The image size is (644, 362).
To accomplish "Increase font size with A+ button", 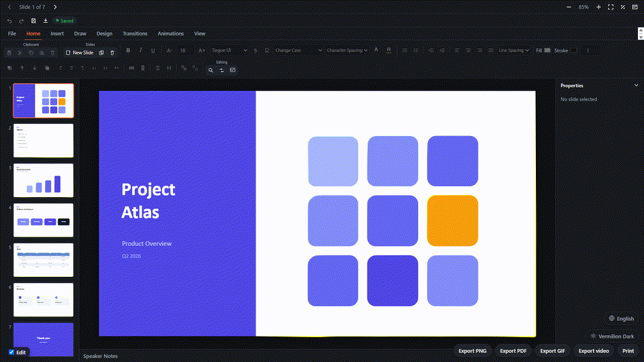I will [x=202, y=50].
